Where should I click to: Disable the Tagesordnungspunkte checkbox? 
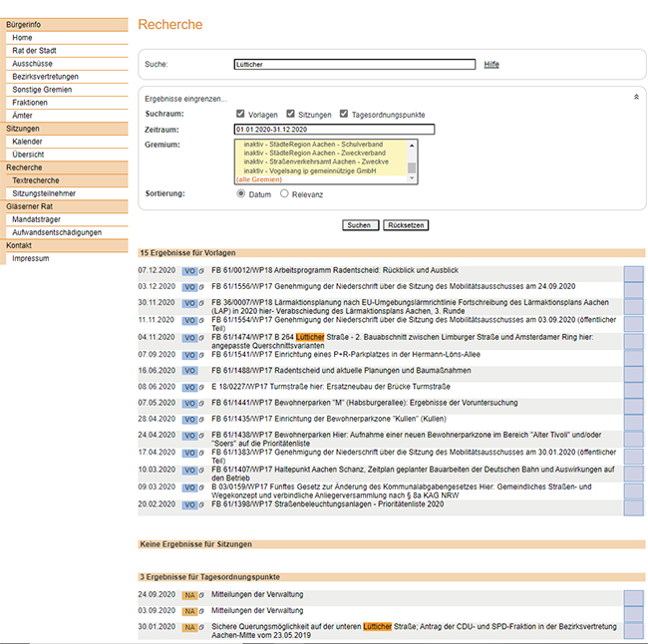point(344,115)
